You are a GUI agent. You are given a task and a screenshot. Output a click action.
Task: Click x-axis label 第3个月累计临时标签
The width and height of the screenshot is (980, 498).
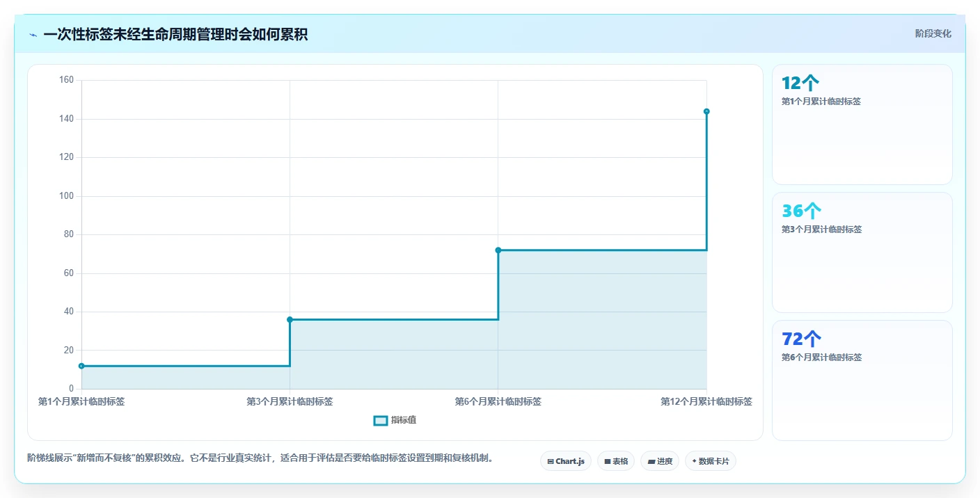tap(290, 401)
